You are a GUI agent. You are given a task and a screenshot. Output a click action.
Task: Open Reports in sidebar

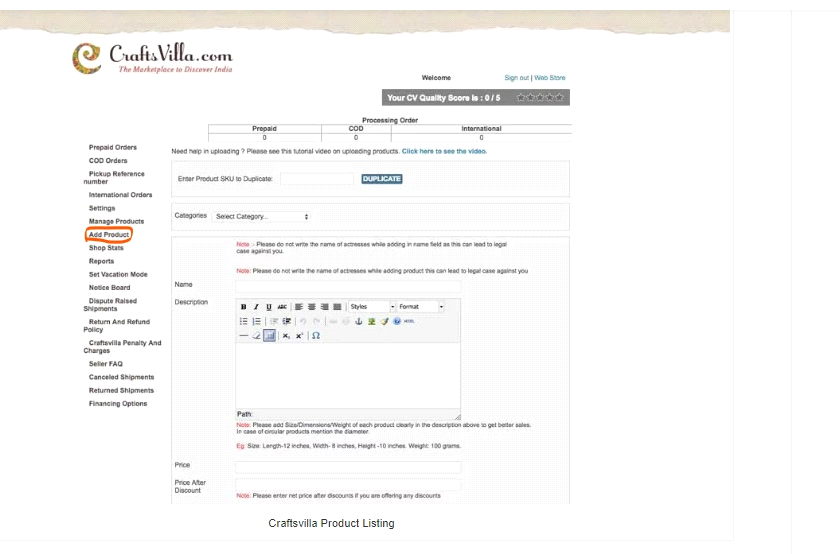click(101, 261)
